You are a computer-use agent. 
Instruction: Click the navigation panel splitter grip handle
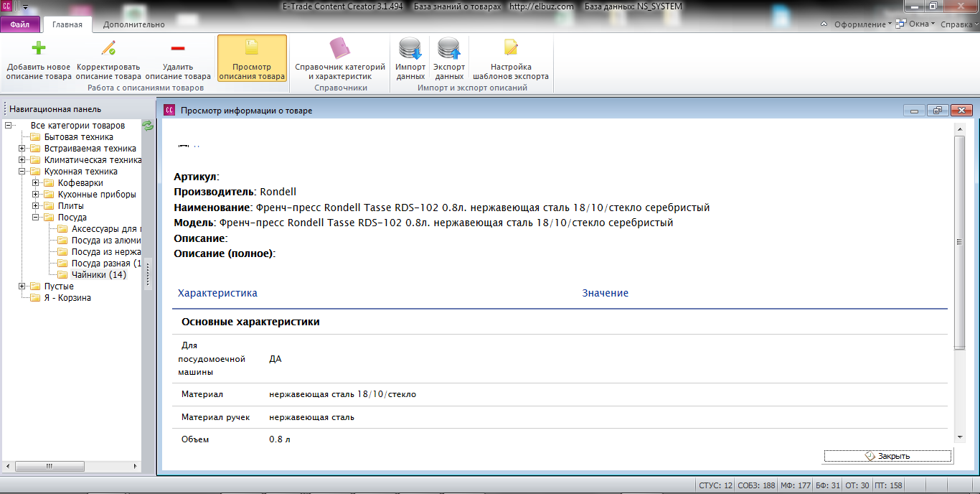149,274
